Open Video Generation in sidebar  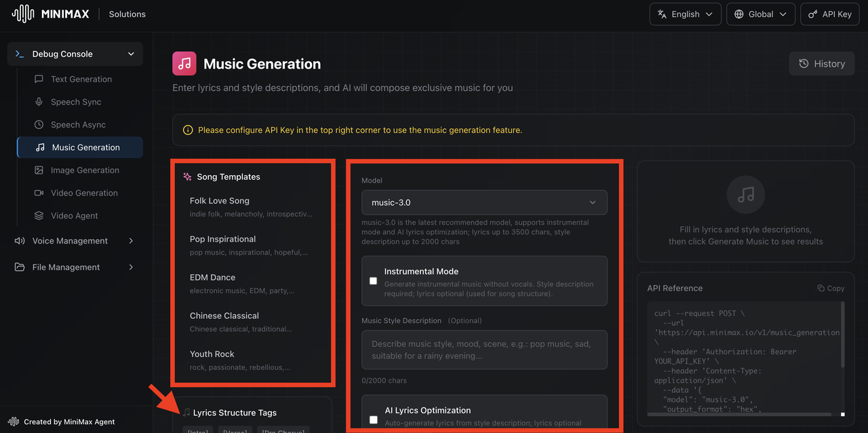(x=80, y=193)
